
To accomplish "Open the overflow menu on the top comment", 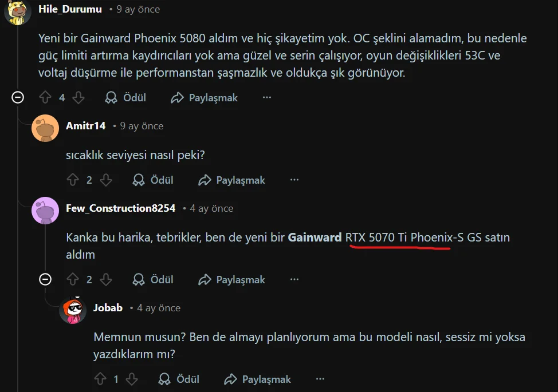I will [x=266, y=97].
